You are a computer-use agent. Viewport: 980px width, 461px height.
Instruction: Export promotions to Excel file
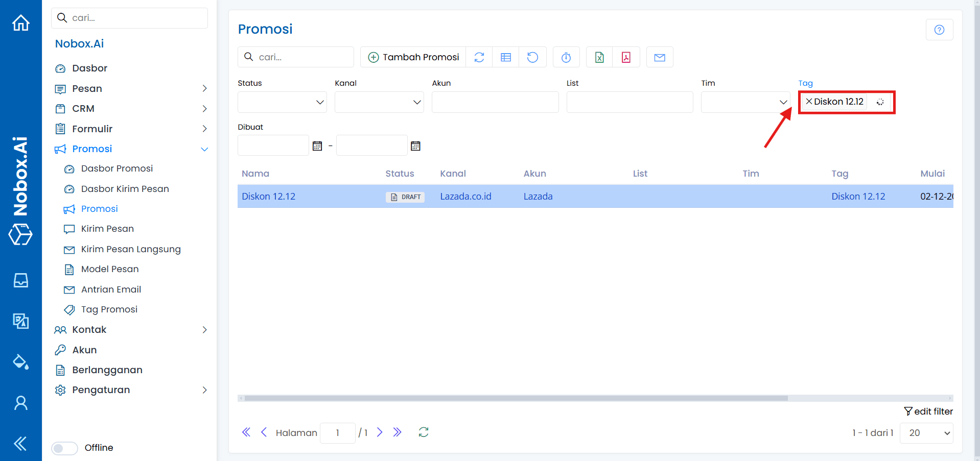[599, 57]
